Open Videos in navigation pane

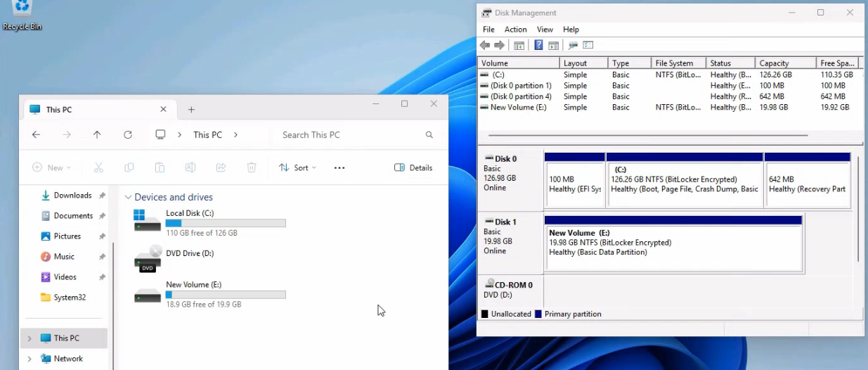[65, 277]
